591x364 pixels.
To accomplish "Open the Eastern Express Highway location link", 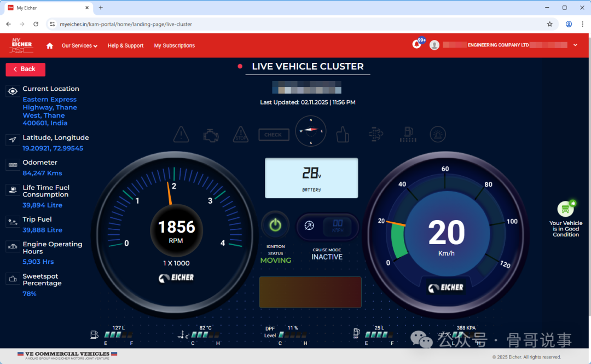I will [x=50, y=111].
